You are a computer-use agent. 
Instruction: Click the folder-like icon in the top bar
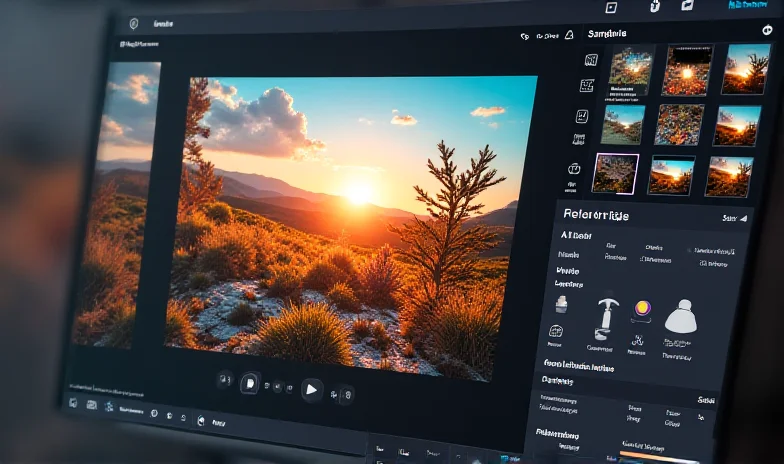pyautogui.click(x=688, y=5)
